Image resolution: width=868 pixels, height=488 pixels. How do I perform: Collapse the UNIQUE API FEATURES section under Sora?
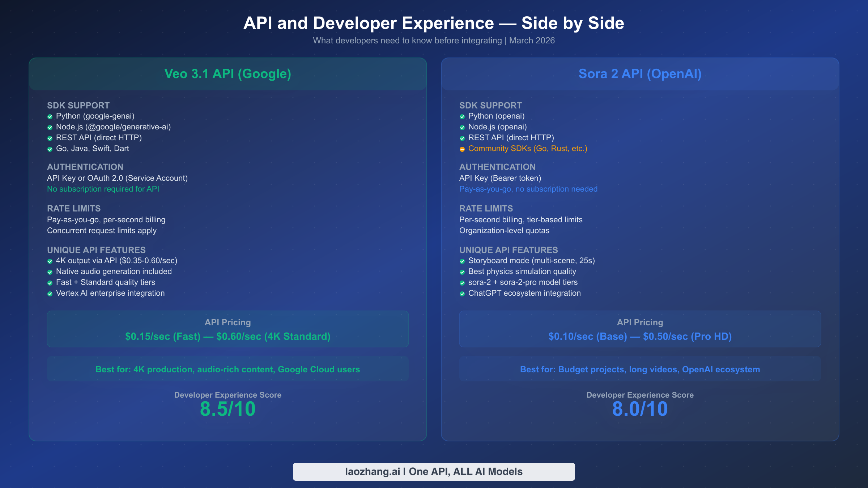[x=509, y=250]
